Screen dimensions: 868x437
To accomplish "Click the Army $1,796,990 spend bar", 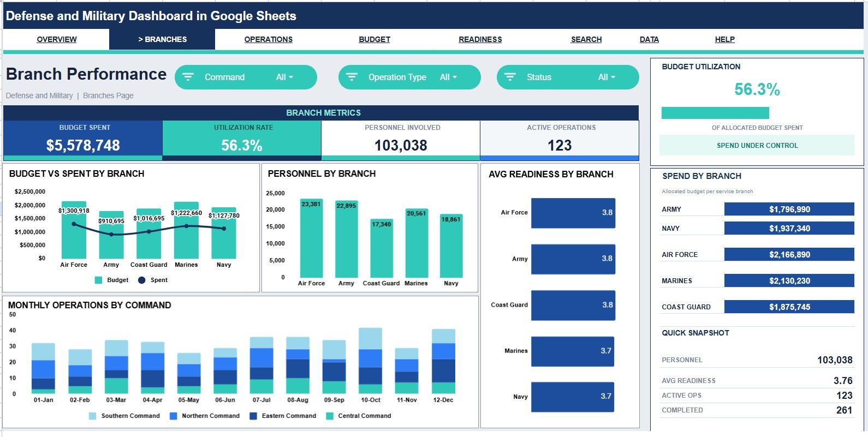I will click(789, 209).
